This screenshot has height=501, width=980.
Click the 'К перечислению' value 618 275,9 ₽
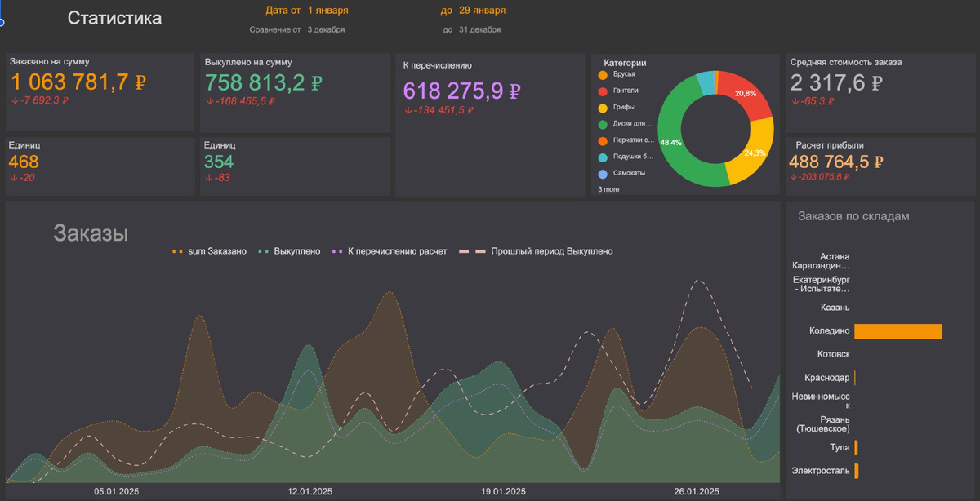click(462, 91)
